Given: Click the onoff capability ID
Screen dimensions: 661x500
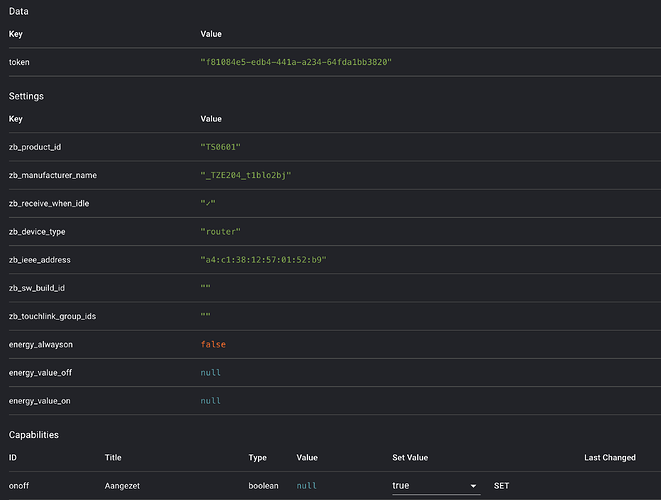Looking at the screenshot, I should [19, 486].
